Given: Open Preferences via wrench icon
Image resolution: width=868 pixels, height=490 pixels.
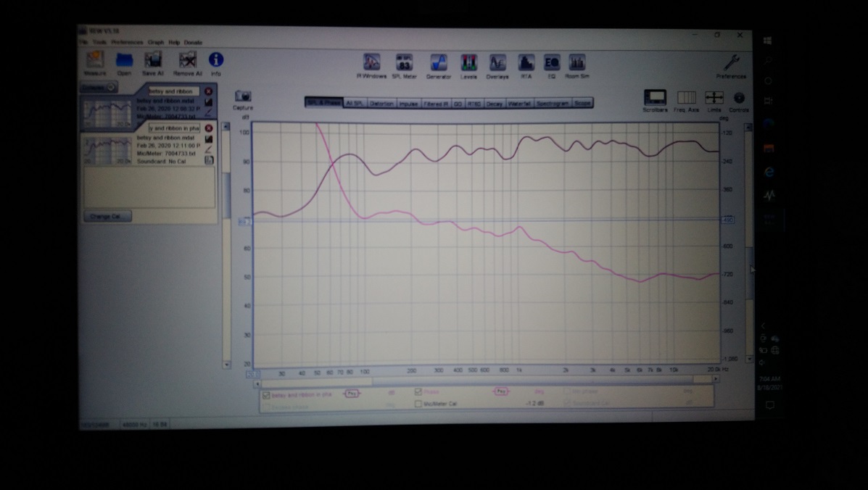Looking at the screenshot, I should pyautogui.click(x=731, y=67).
